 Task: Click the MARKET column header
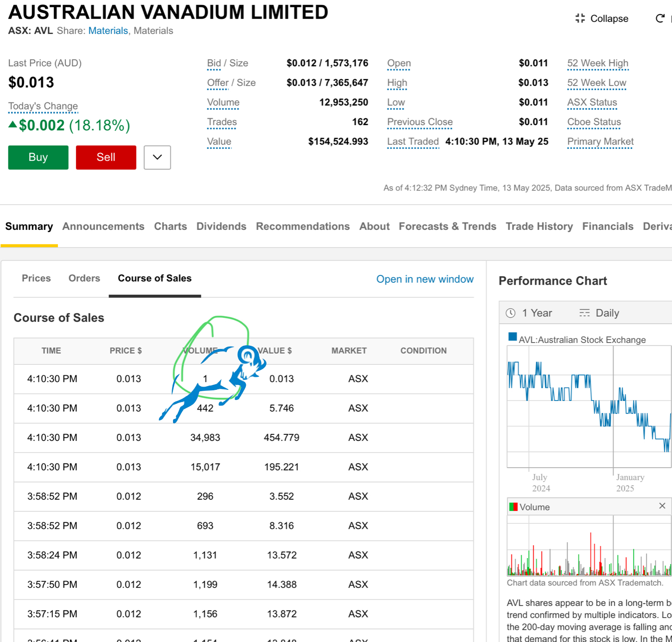coord(349,351)
